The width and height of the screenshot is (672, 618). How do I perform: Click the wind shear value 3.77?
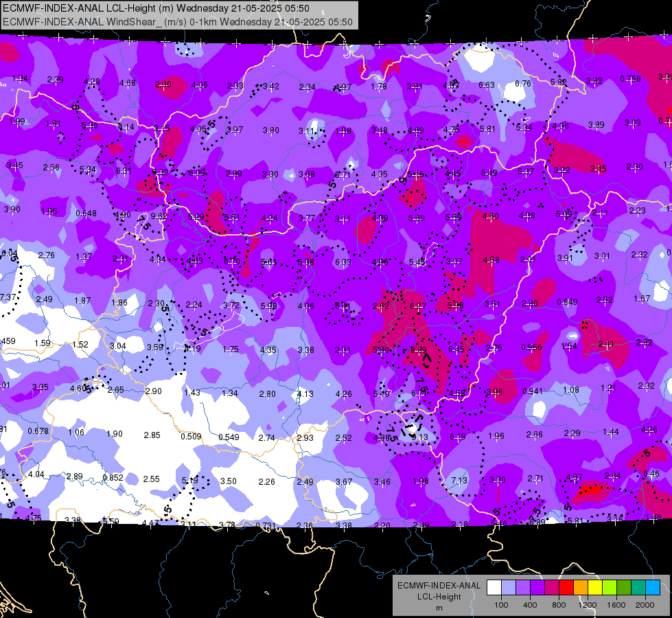(x=307, y=218)
